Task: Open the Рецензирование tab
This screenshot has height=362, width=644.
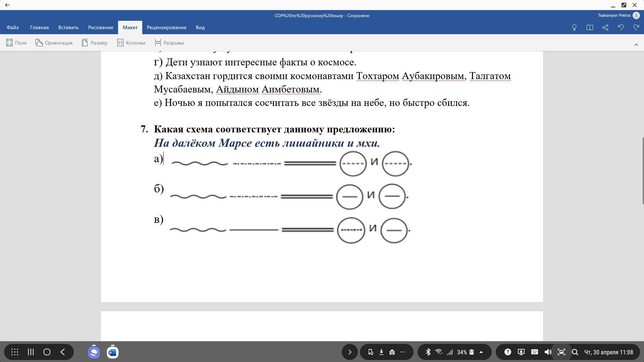Action: 166,27
